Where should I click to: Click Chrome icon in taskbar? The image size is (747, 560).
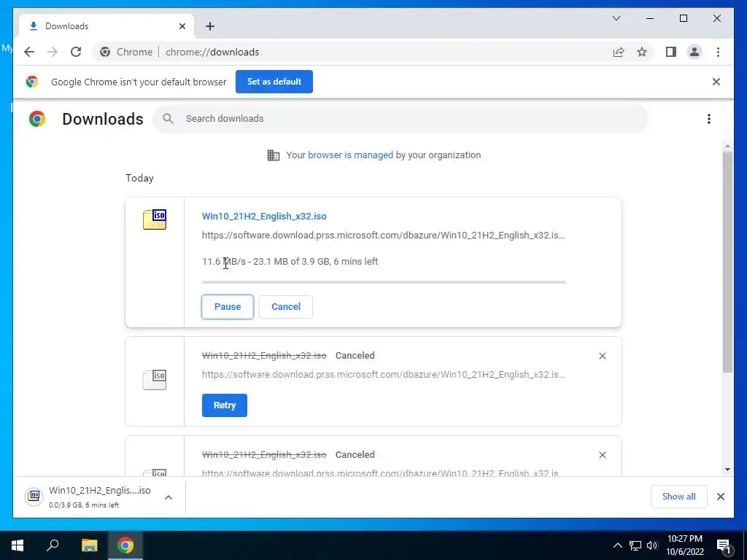tap(125, 545)
